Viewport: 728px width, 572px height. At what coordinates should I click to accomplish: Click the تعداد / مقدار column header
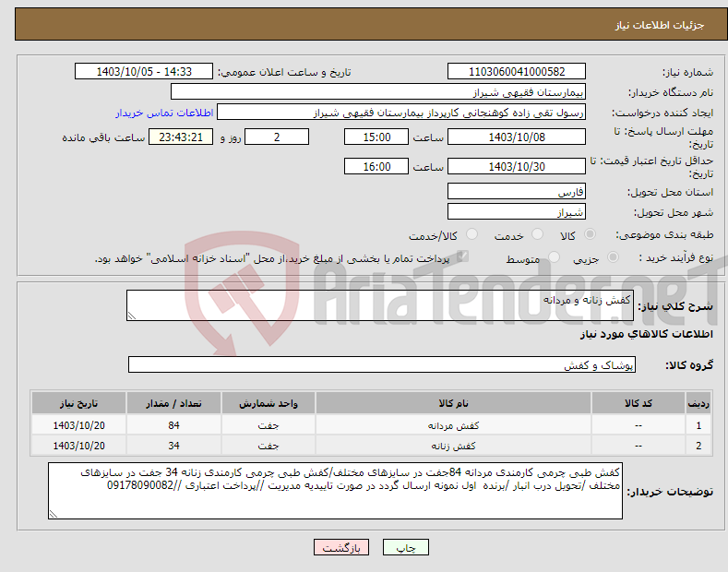point(173,403)
